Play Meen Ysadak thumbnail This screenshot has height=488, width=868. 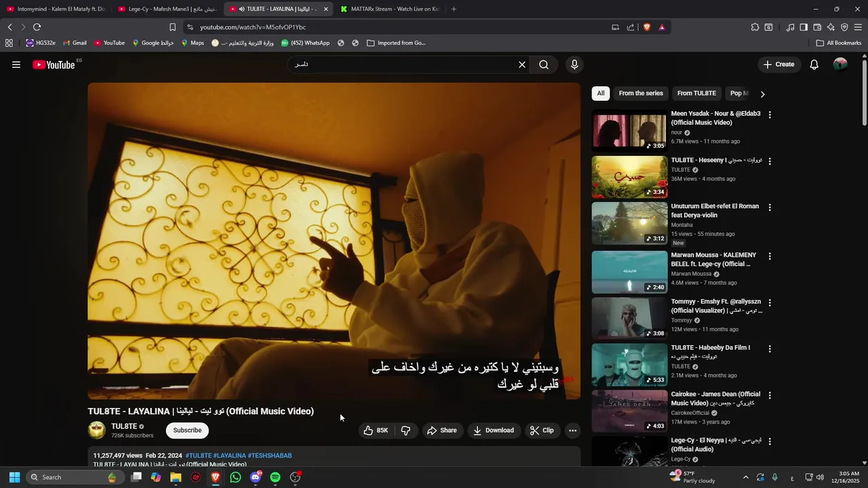pos(629,131)
